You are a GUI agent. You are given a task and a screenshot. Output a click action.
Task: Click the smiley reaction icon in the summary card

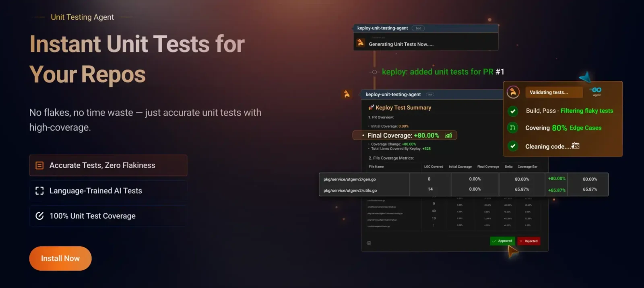[369, 243]
